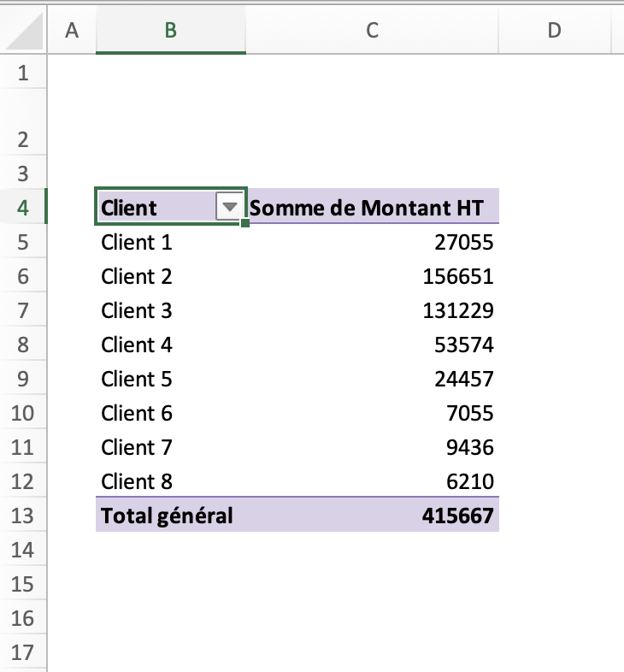The width and height of the screenshot is (624, 672).
Task: Click the 'Somme de Montant HT' header
Action: click(373, 207)
